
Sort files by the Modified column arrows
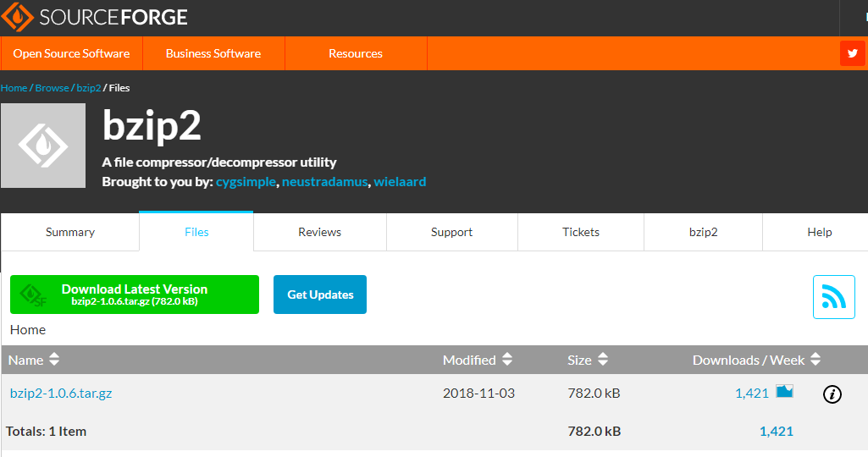click(507, 360)
